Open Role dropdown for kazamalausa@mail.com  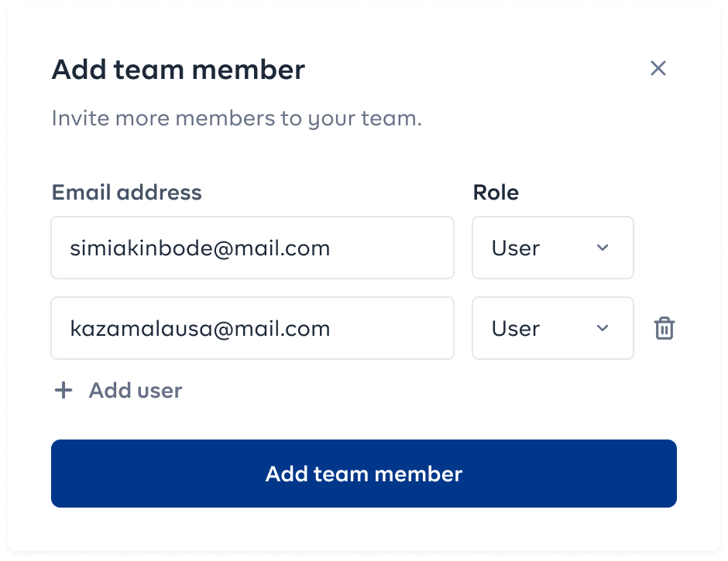click(x=552, y=328)
